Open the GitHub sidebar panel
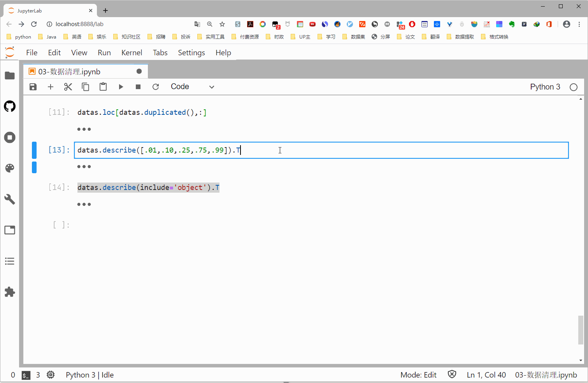The image size is (588, 383). [10, 106]
